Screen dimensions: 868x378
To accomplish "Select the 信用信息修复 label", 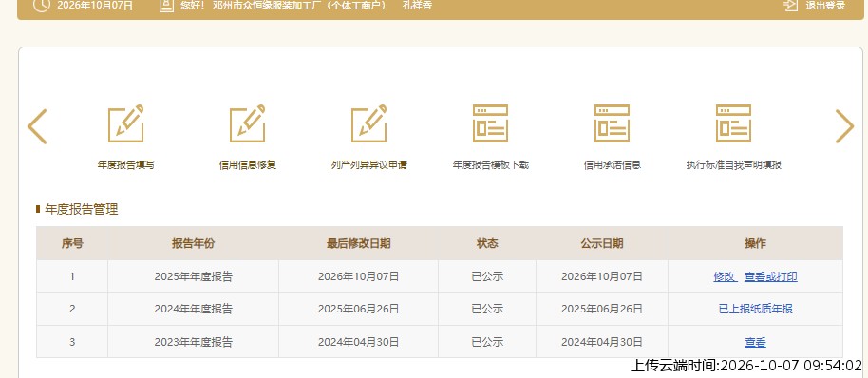I will (248, 165).
